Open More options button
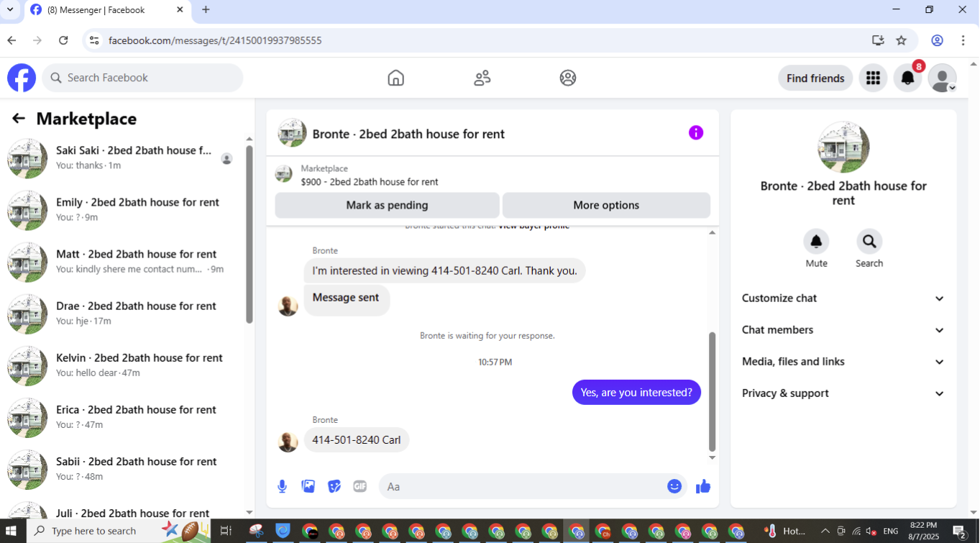The image size is (980, 543). tap(606, 205)
